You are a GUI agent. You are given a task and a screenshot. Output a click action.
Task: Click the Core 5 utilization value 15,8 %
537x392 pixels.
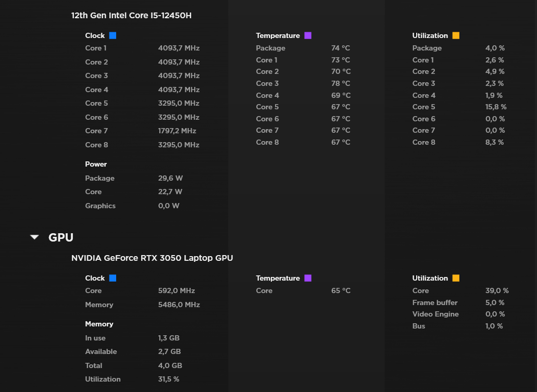(x=496, y=107)
